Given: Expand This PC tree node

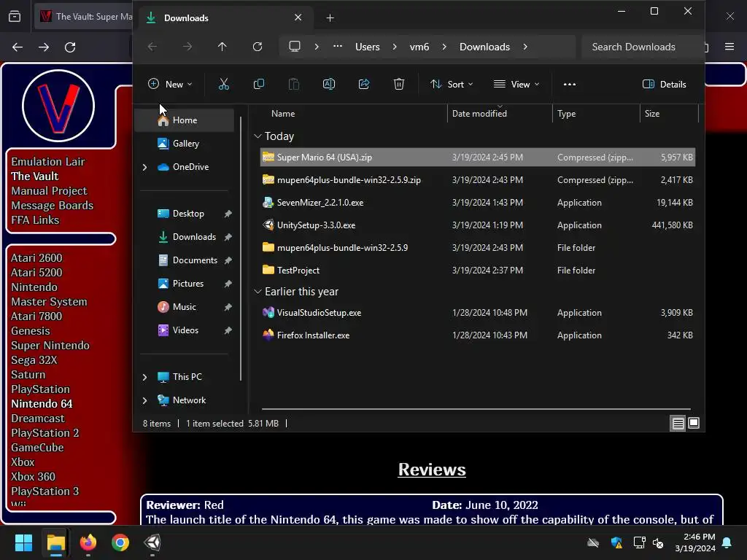Looking at the screenshot, I should pyautogui.click(x=145, y=377).
